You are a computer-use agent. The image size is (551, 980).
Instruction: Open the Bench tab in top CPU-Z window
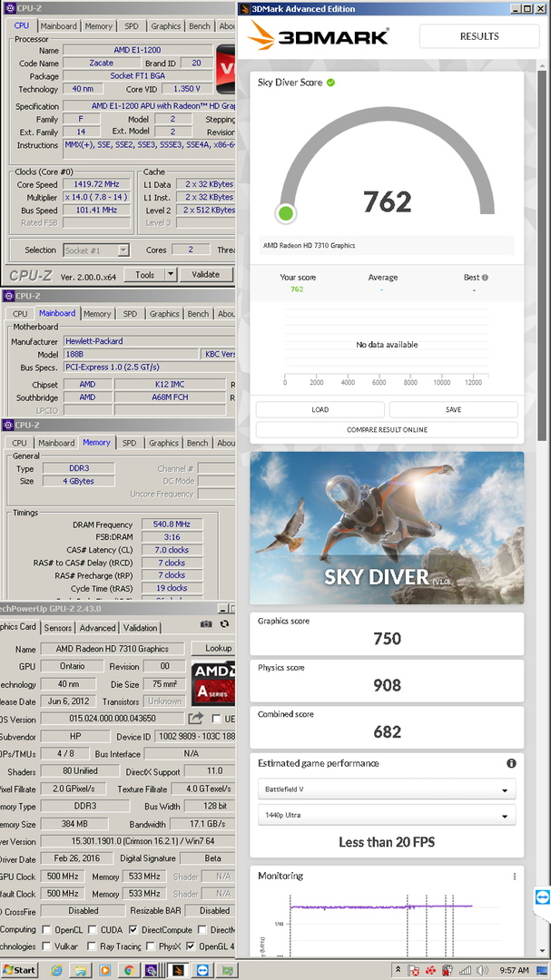200,26
